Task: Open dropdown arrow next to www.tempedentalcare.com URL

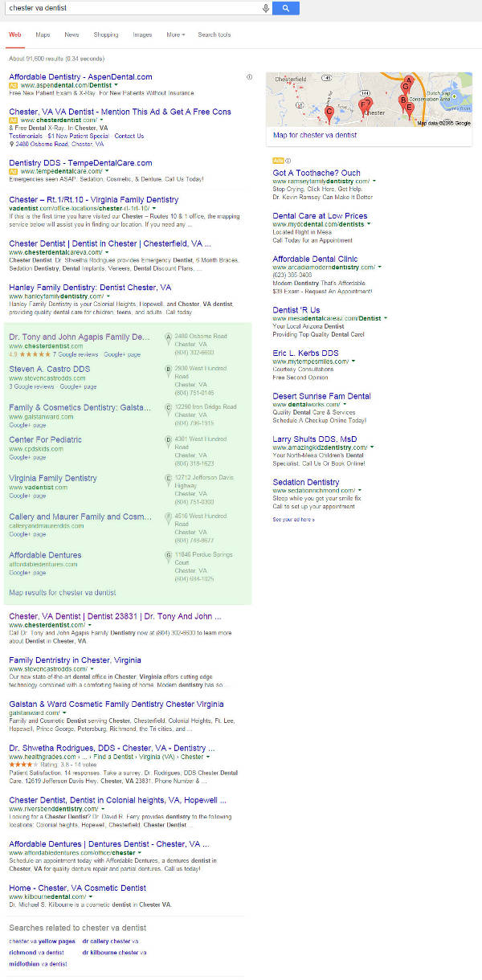Action: [x=107, y=171]
